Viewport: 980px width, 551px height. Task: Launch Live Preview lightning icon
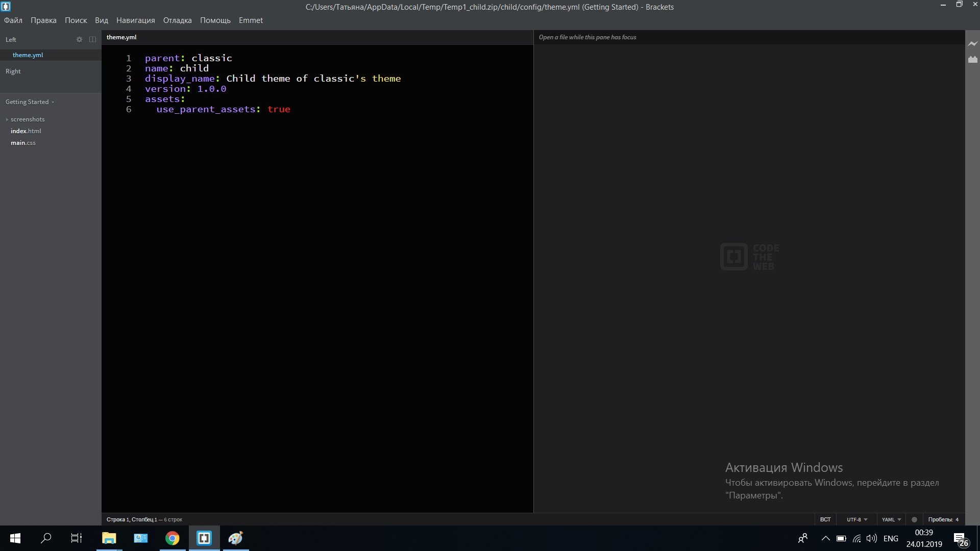pyautogui.click(x=972, y=44)
